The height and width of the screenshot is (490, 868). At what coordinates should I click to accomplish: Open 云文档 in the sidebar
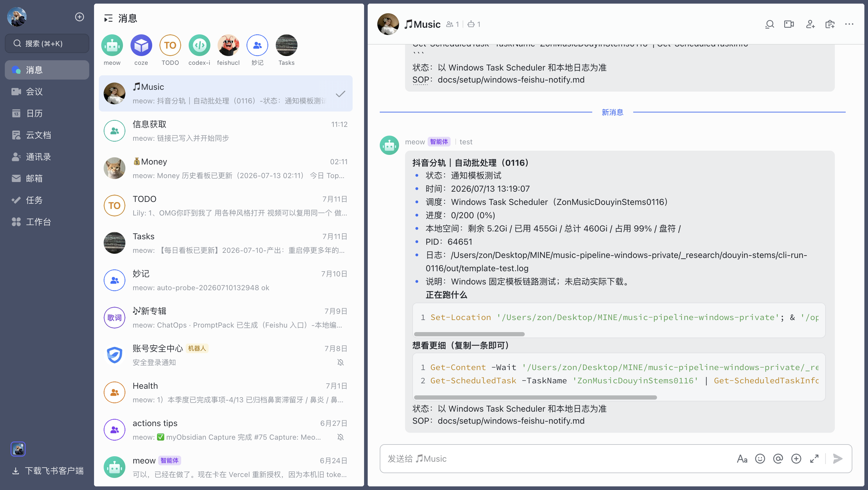47,135
